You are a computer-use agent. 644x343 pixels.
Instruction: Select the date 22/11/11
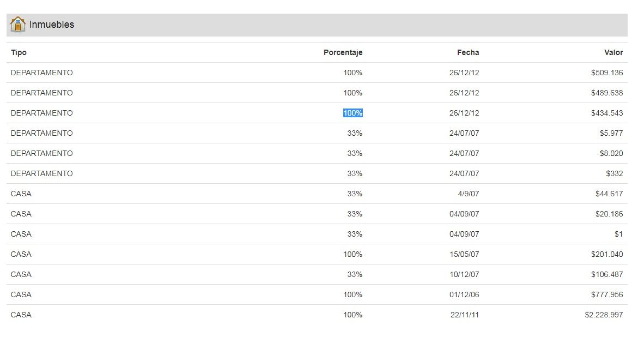tap(465, 315)
